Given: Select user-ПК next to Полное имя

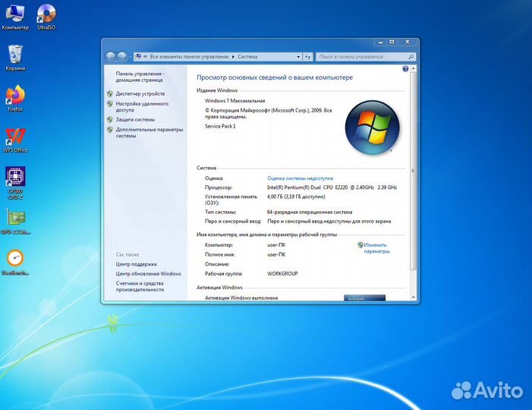Looking at the screenshot, I should click(x=276, y=254).
